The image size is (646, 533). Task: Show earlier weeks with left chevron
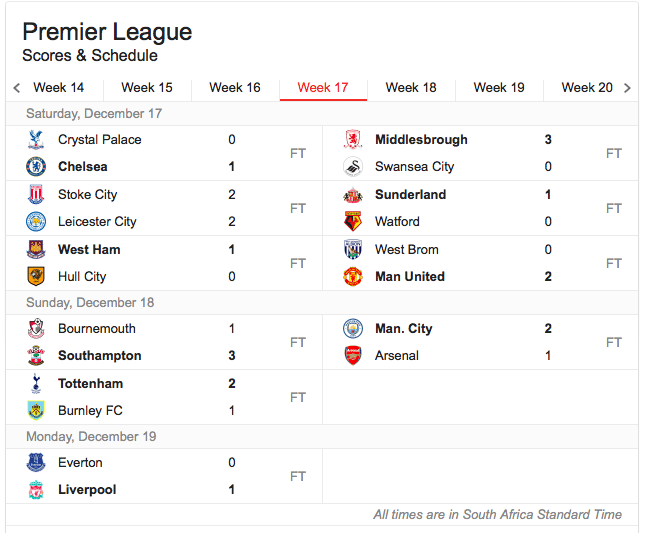click(17, 88)
